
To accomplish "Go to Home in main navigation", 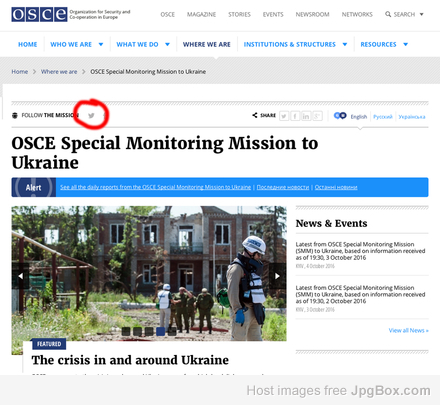I will tap(28, 44).
